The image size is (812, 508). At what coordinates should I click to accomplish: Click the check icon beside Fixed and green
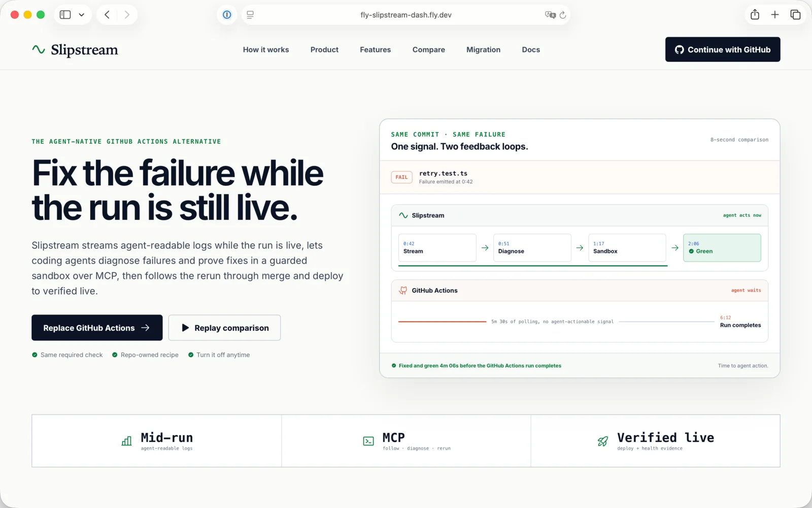(x=394, y=366)
